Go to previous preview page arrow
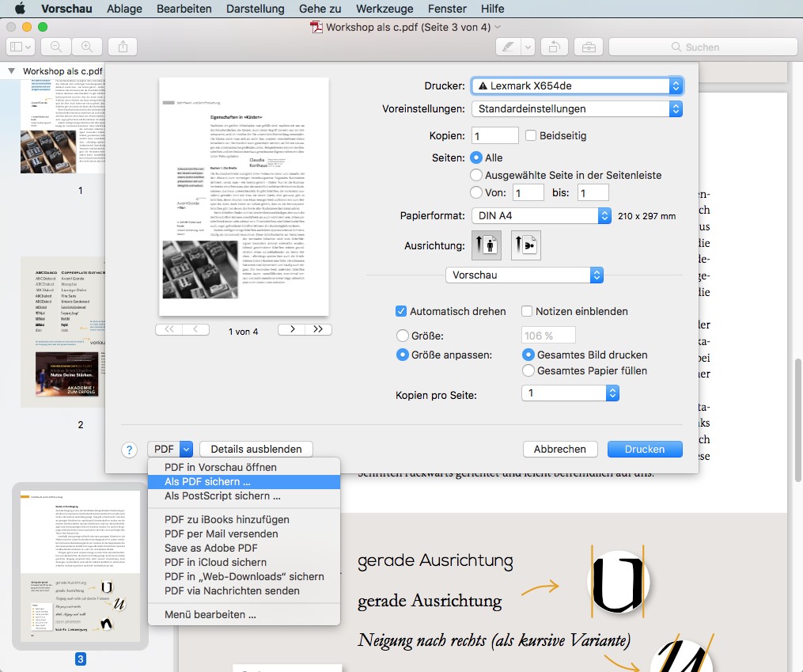803x672 pixels. pos(195,329)
